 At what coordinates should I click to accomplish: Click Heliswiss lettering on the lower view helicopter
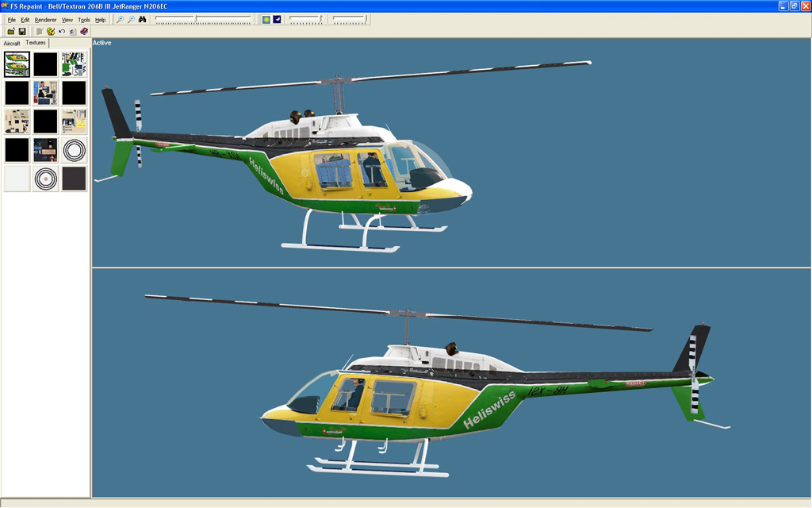488,410
